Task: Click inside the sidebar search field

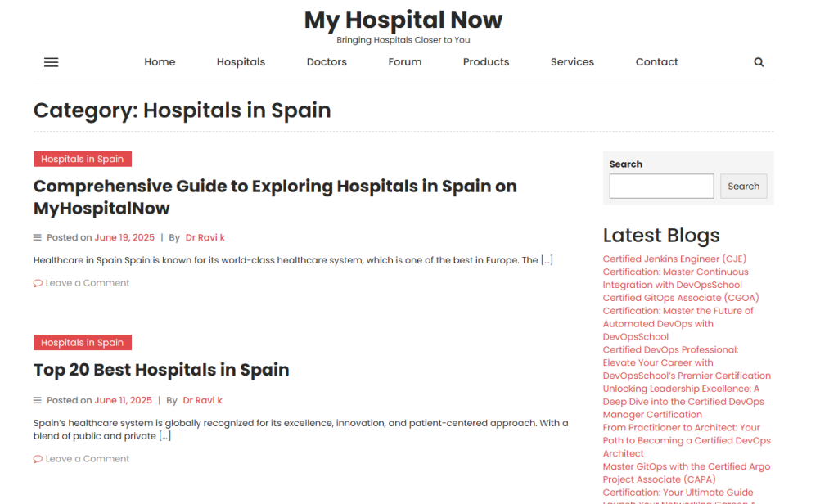Action: coord(661,186)
